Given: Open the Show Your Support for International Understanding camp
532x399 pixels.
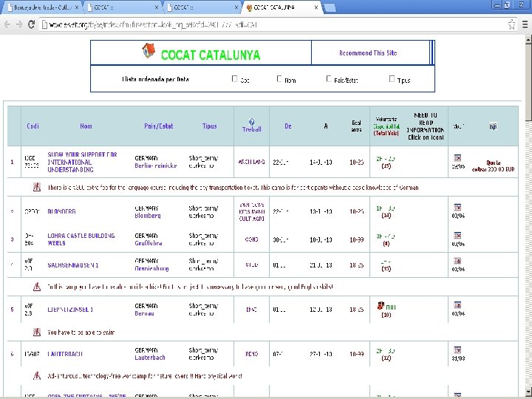Looking at the screenshot, I should click(x=82, y=162).
